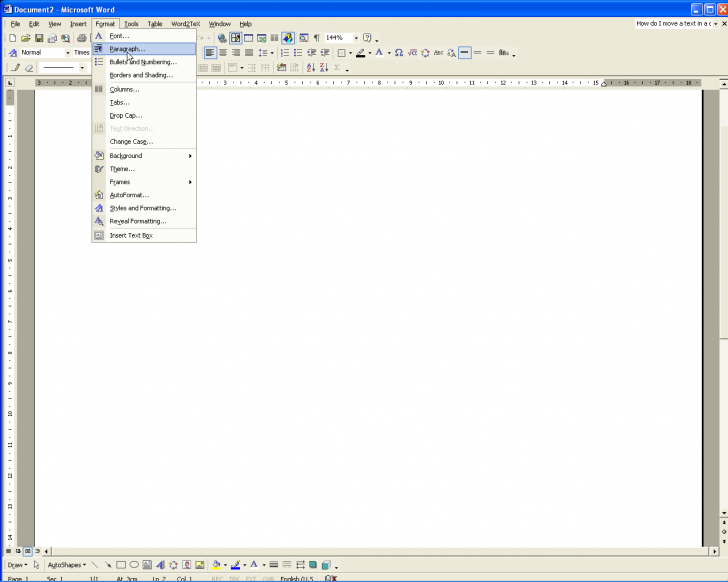
Task: Create a new blank document
Action: point(13,38)
